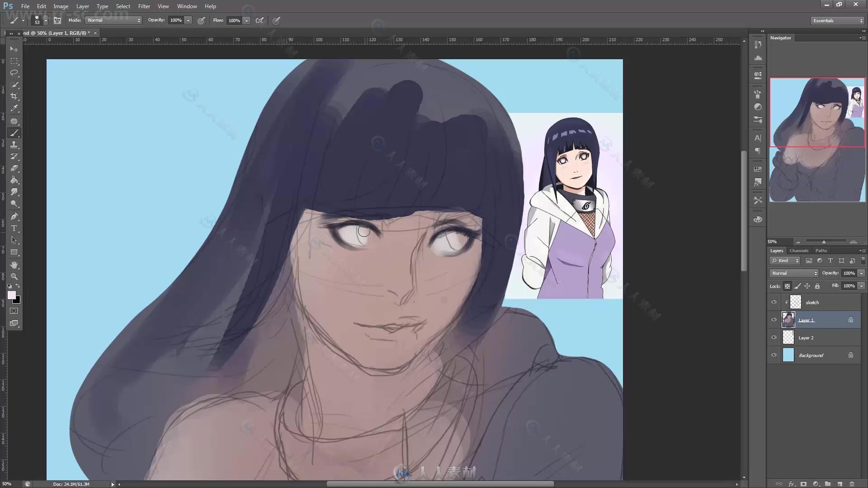Choose the Zoom tool
The image size is (868, 488).
tap(14, 276)
